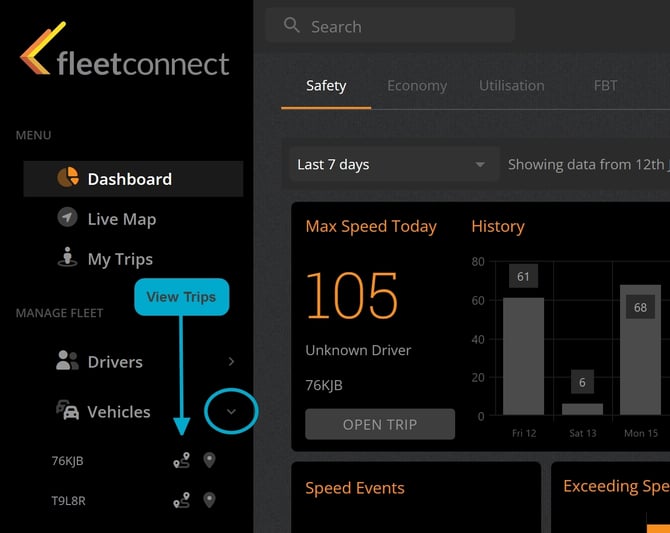Image resolution: width=670 pixels, height=533 pixels.
Task: Click the Vehicles car icon
Action: click(68, 410)
